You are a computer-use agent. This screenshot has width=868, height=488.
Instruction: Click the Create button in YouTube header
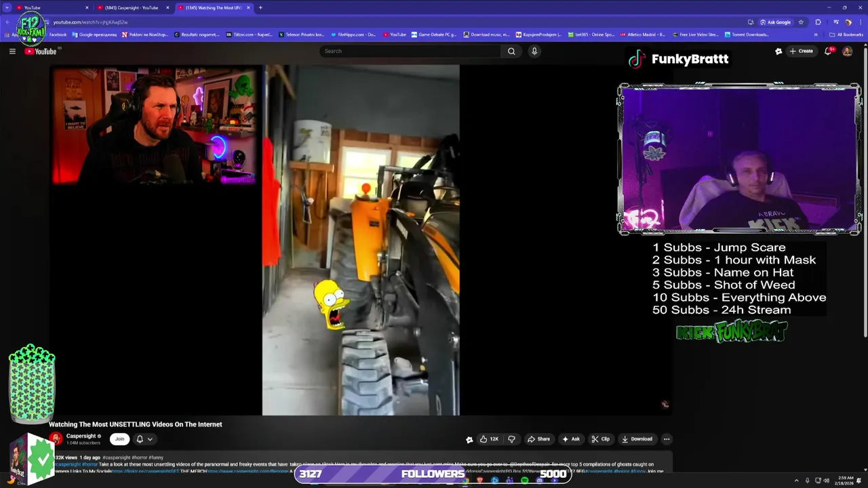tap(801, 51)
